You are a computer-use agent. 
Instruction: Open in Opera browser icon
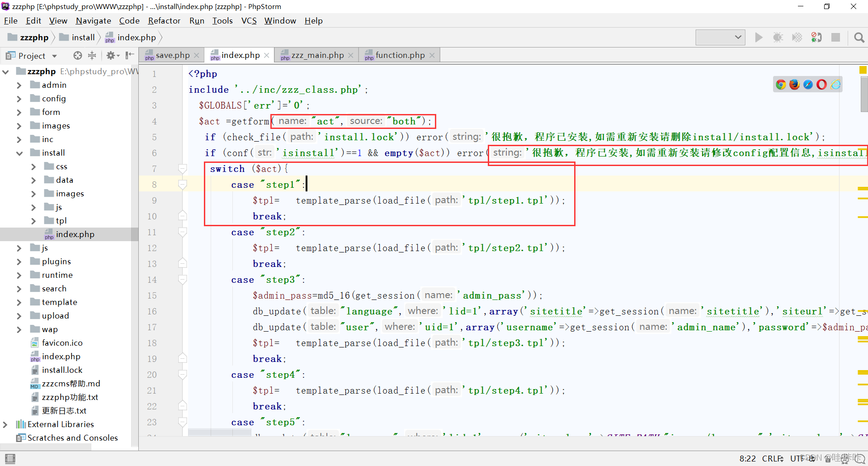[x=821, y=85]
